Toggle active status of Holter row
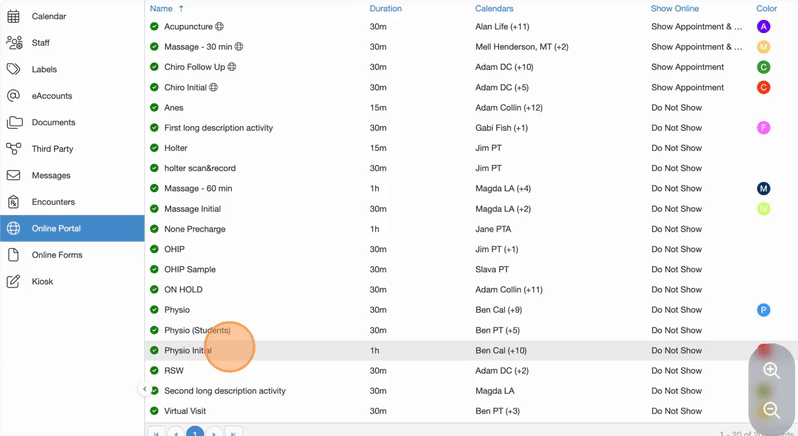Viewport: 798px width, 436px height. (x=154, y=148)
